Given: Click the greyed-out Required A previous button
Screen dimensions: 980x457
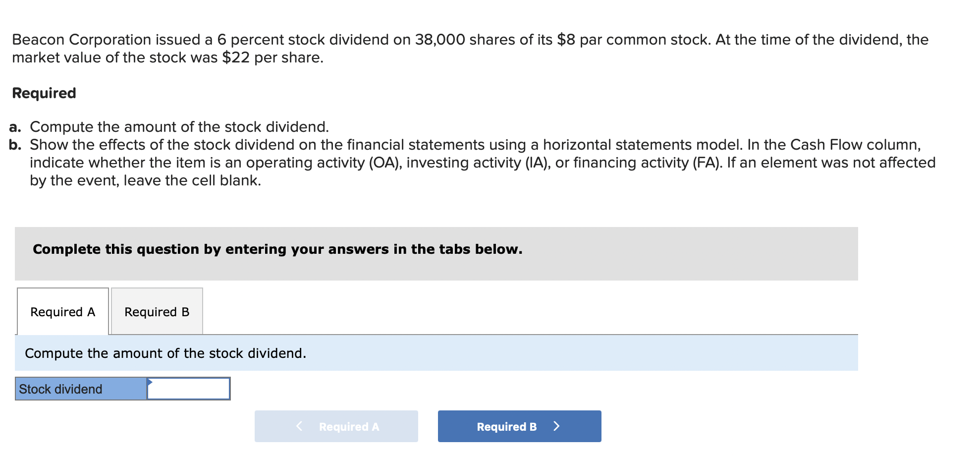Looking at the screenshot, I should tap(336, 426).
